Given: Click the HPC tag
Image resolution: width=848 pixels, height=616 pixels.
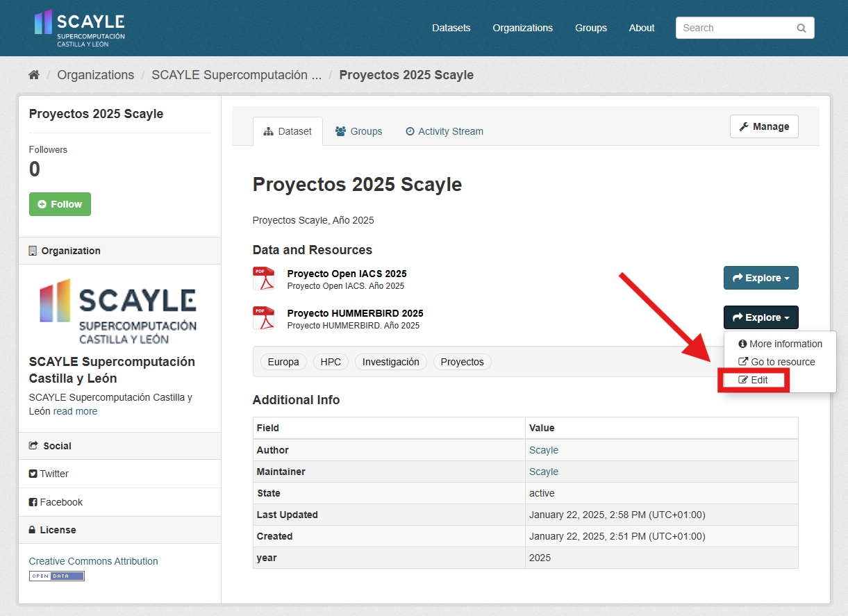Looking at the screenshot, I should coord(331,362).
